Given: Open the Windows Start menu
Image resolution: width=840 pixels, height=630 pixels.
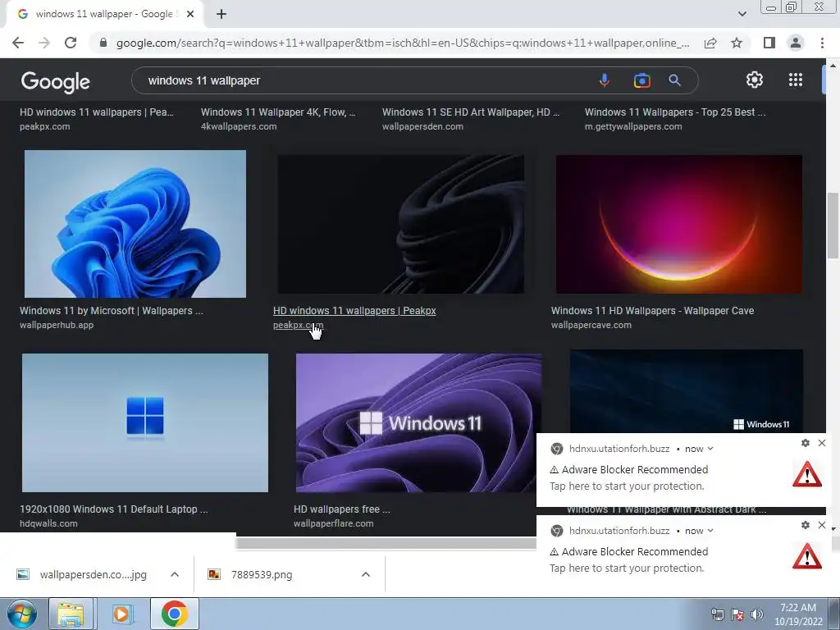Looking at the screenshot, I should tap(22, 614).
